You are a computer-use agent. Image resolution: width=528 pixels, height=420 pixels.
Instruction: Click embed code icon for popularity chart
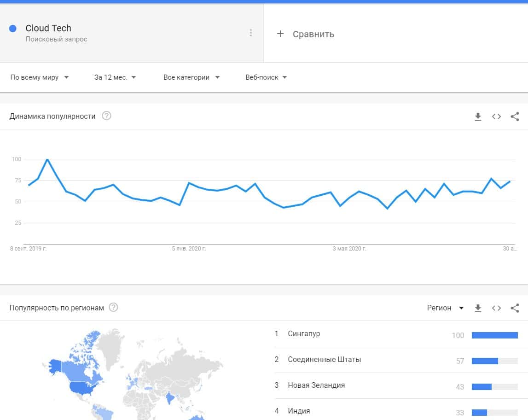[496, 117]
